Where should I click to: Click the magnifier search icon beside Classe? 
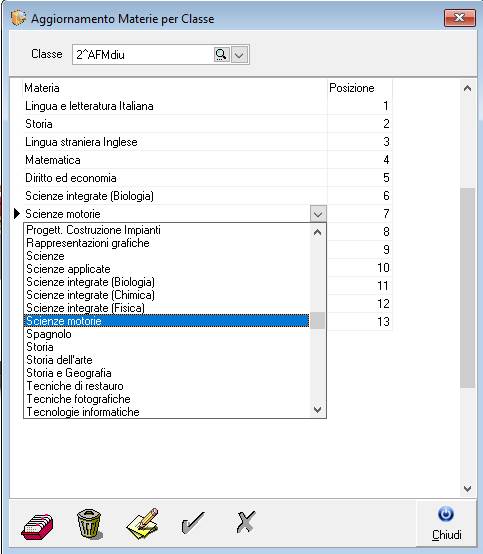pyautogui.click(x=222, y=55)
